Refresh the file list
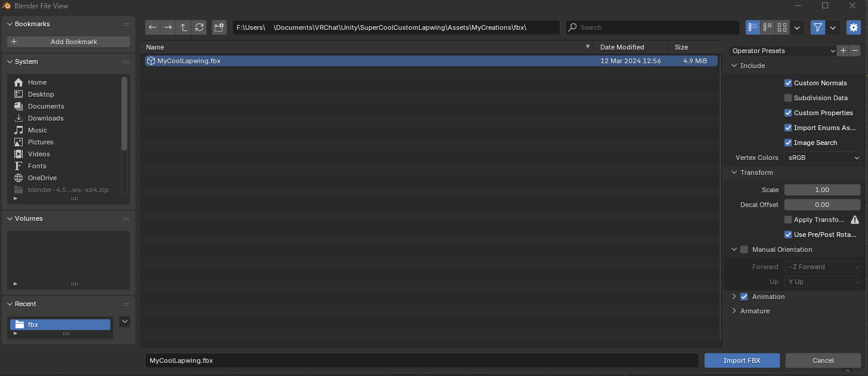Screen dimensions: 868x376 (x=199, y=27)
